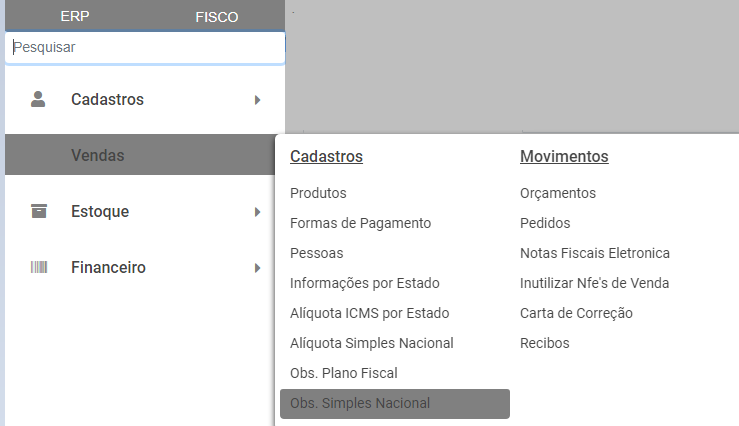The image size is (739, 426).
Task: Open Notas Fiscais Eletronica
Action: click(x=595, y=253)
